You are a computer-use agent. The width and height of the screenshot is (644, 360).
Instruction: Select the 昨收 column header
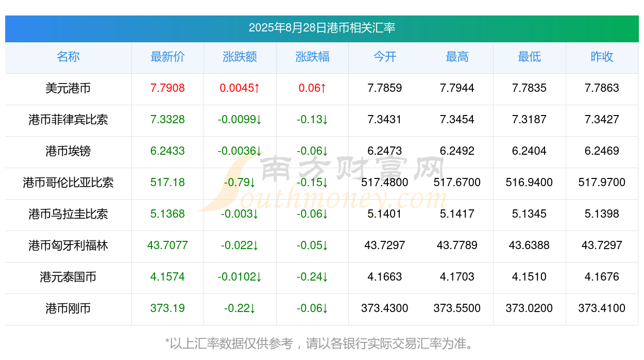(602, 57)
